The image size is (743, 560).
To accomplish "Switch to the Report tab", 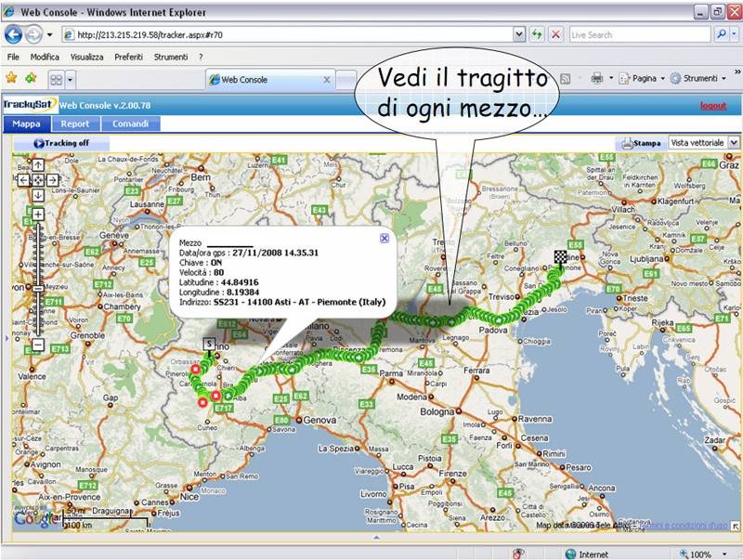I will [75, 124].
